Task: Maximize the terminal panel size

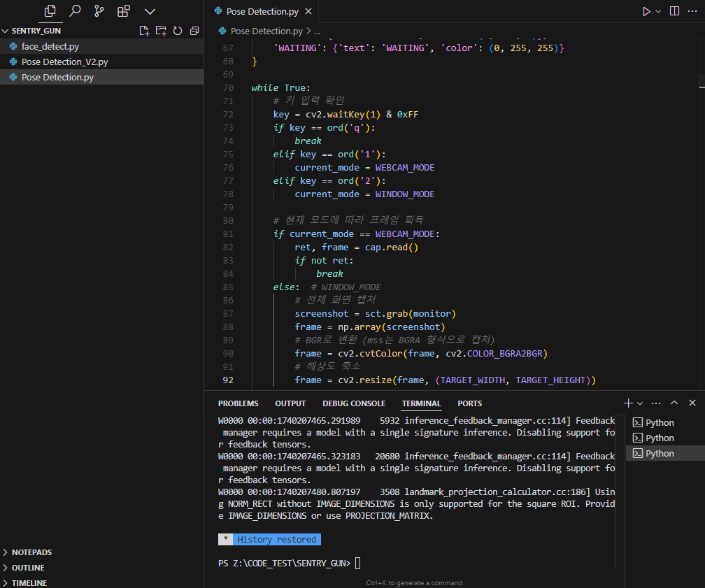Action: (674, 403)
